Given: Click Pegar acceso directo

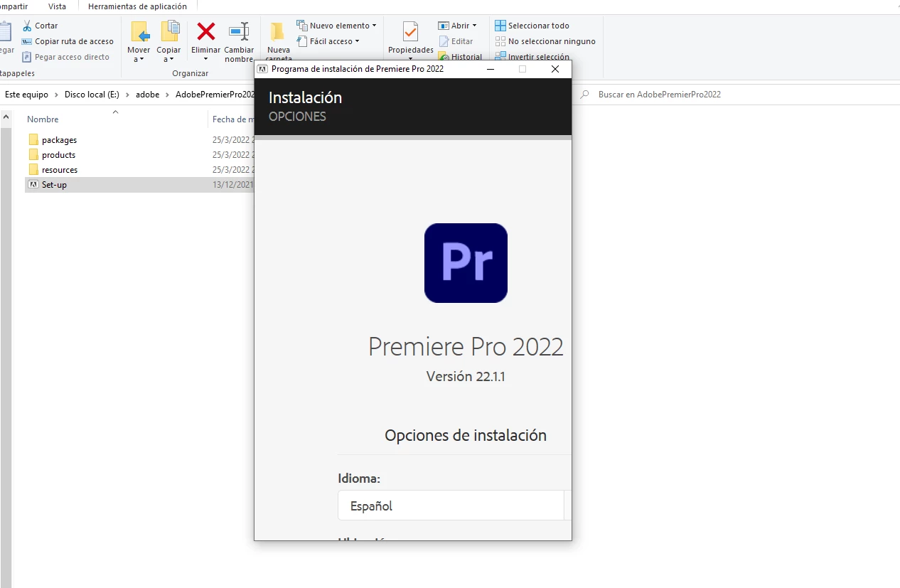Looking at the screenshot, I should click(x=65, y=57).
